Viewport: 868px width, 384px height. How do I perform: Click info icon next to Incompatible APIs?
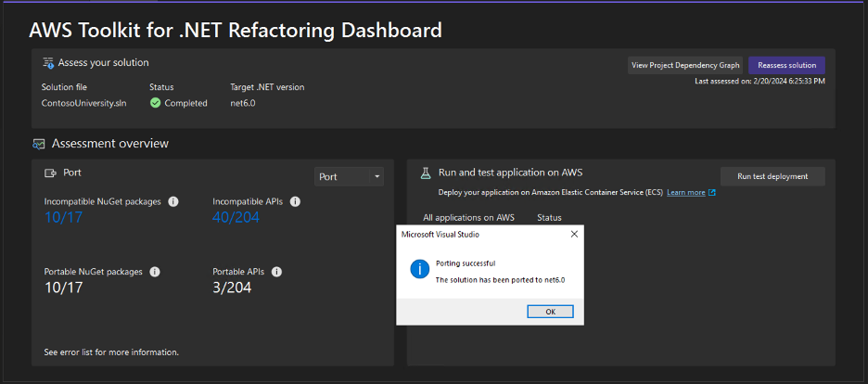295,202
